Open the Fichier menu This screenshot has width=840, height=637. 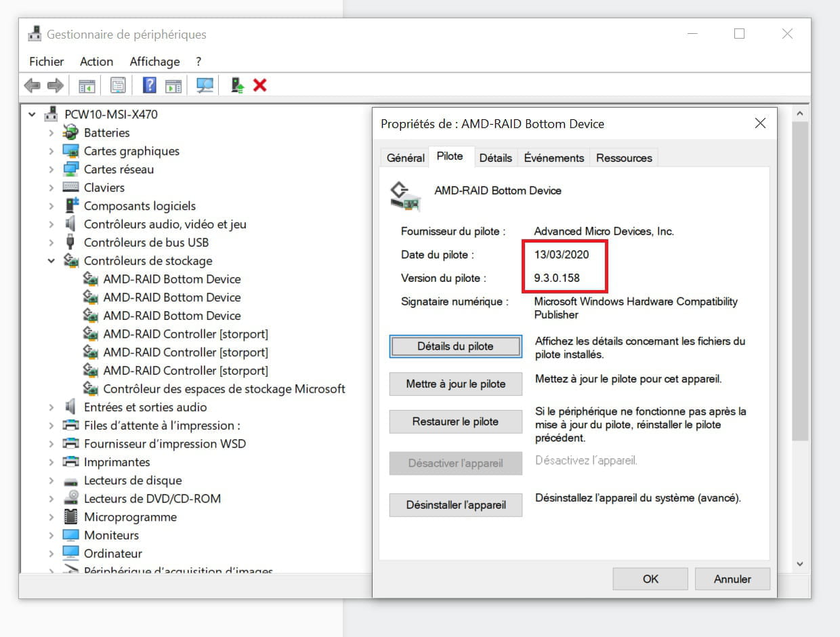click(47, 61)
